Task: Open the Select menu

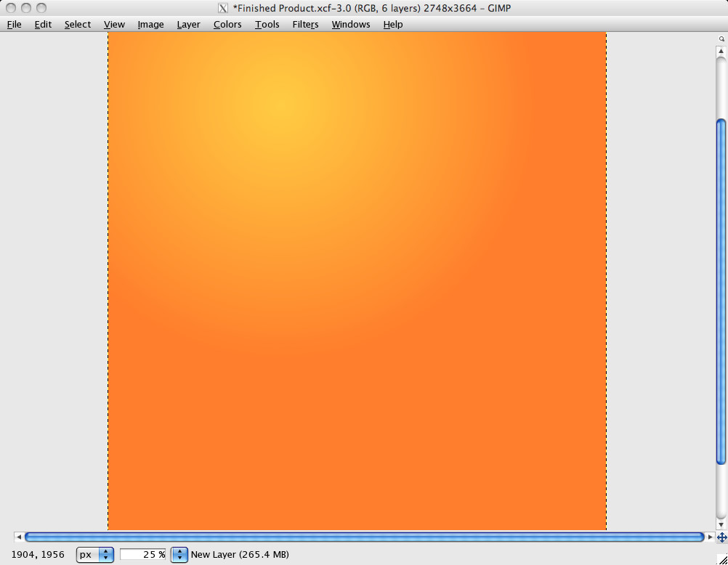Action: 77,24
